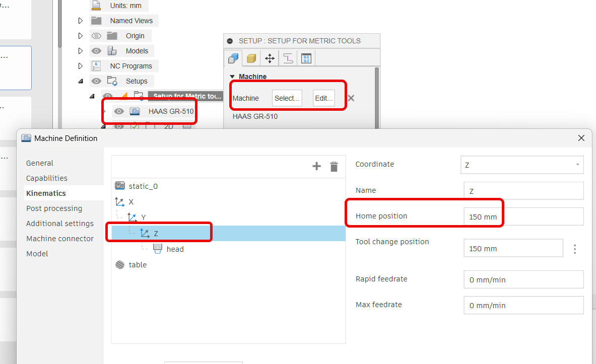Expand the Origin folder node
This screenshot has width=596, height=364.
coord(80,36)
